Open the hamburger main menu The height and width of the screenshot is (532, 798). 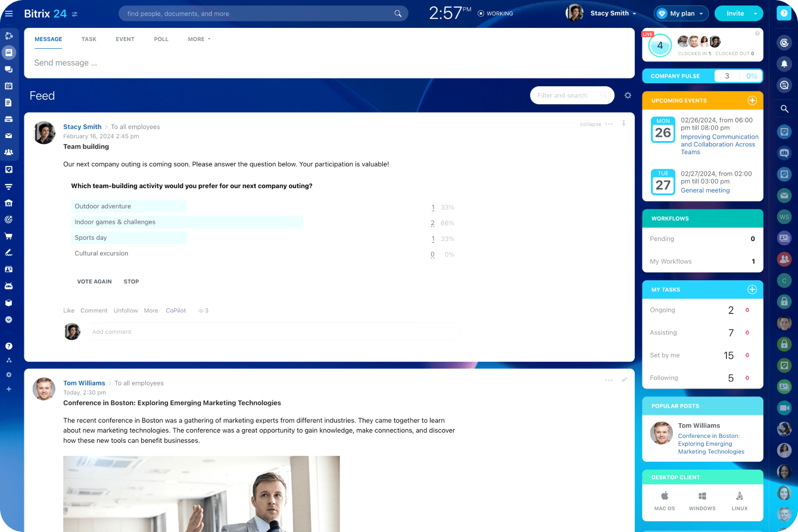9,14
